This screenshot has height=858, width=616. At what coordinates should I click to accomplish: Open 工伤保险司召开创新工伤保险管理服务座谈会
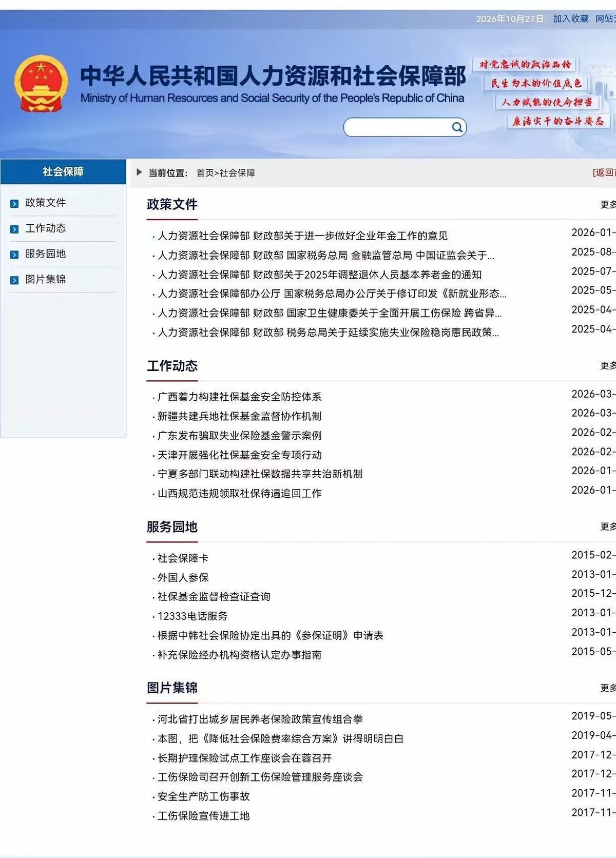point(260,777)
